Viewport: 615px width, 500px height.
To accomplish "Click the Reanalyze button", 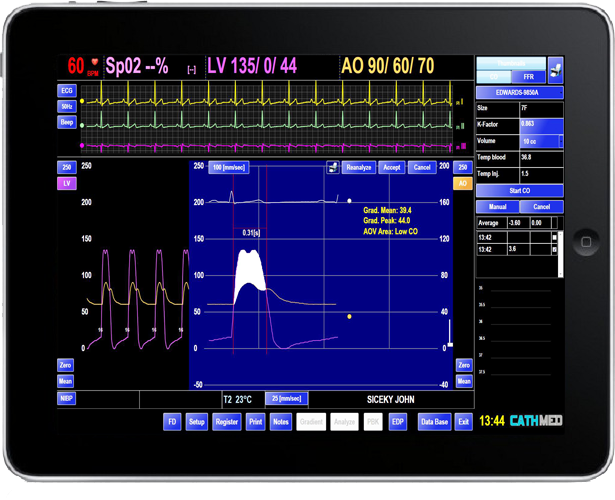I will 358,167.
